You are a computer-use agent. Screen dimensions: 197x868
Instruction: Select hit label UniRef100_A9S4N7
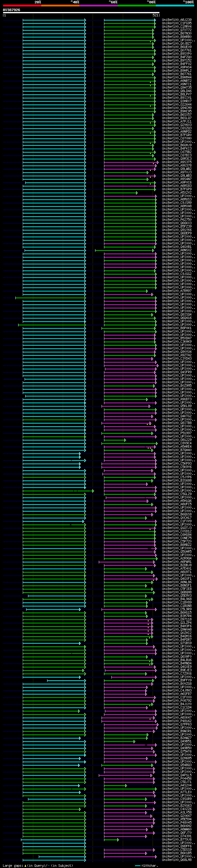pyautogui.click(x=177, y=179)
